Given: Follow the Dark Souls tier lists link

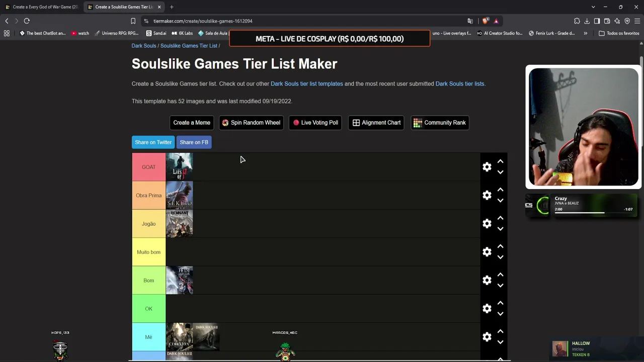Looking at the screenshot, I should (459, 84).
